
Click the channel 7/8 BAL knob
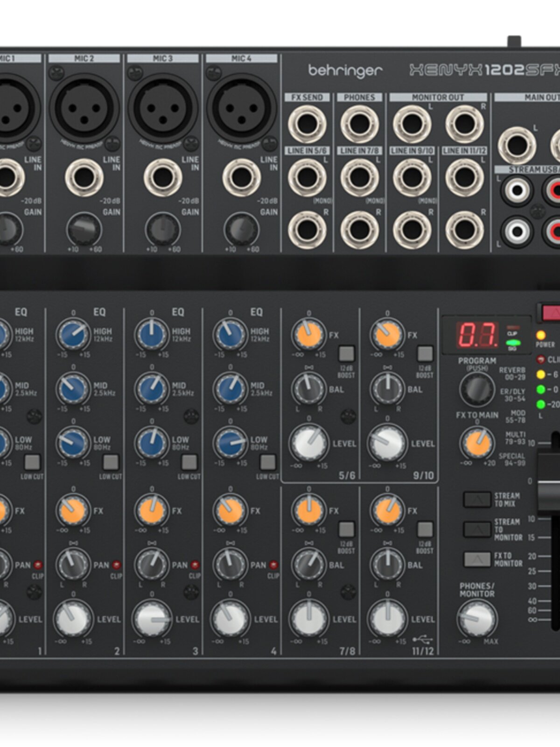point(308,564)
